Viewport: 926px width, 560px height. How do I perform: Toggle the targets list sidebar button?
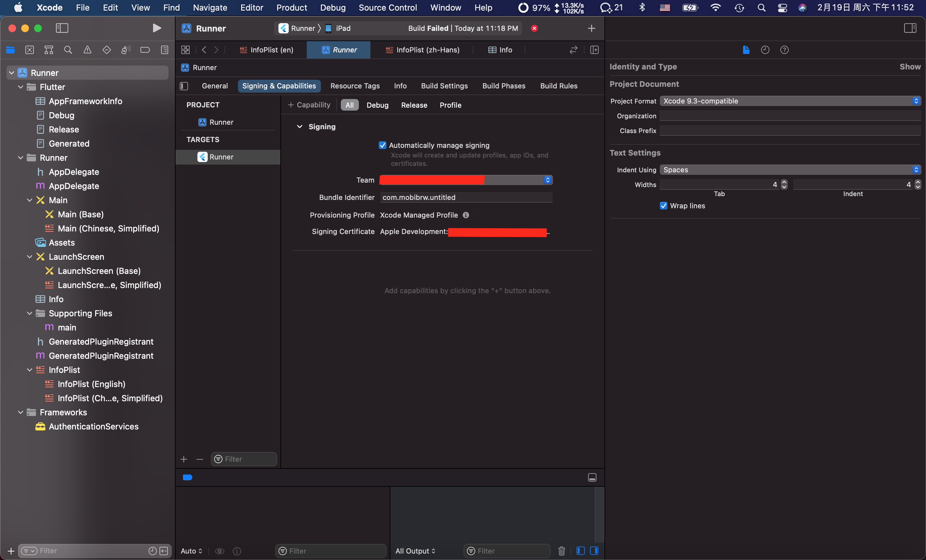point(184,86)
